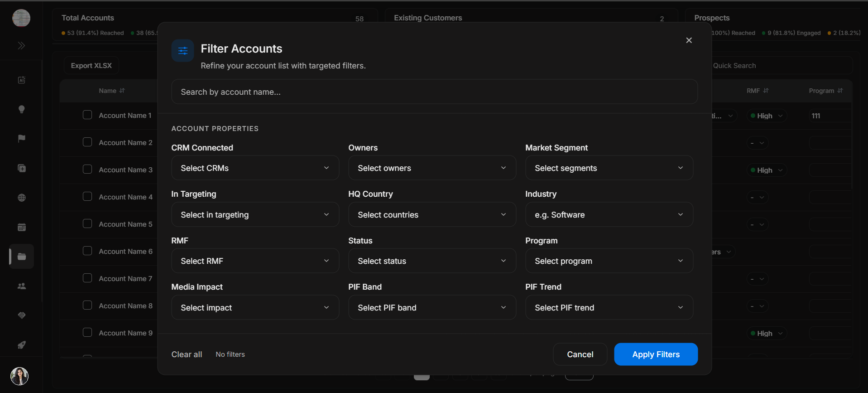This screenshot has width=868, height=393.
Task: Open the Select PIF band dropdown
Action: (432, 308)
